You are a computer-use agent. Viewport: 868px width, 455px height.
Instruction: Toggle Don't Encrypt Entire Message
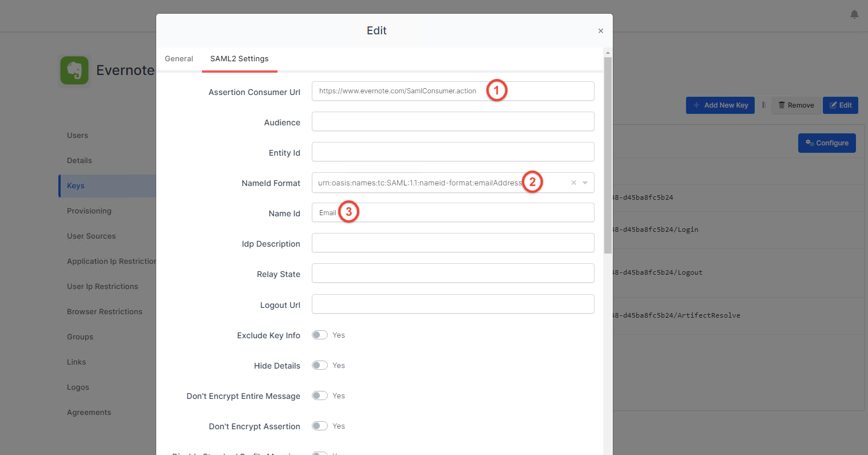320,395
